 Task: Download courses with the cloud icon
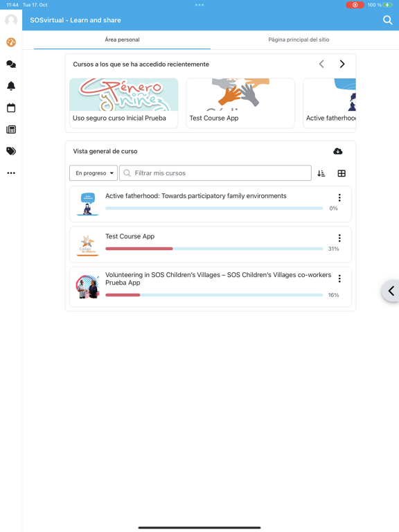337,151
